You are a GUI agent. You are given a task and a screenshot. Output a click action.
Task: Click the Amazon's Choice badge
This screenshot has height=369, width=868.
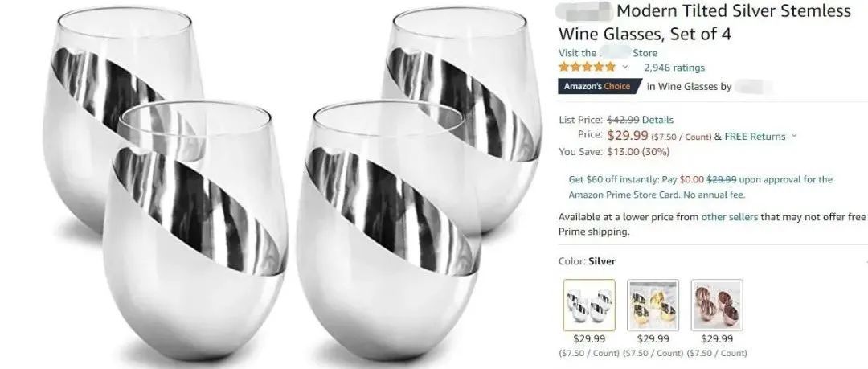(600, 87)
